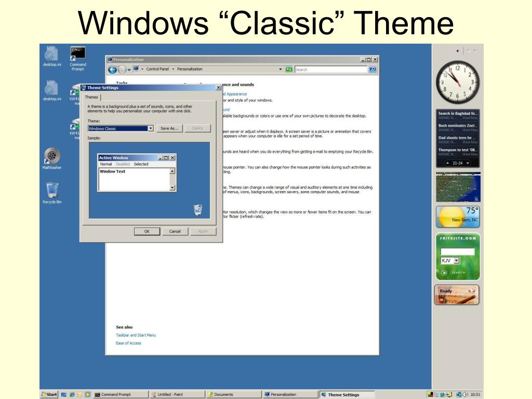
Task: Click the up arrow in the news feed gadget
Action: click(x=447, y=163)
